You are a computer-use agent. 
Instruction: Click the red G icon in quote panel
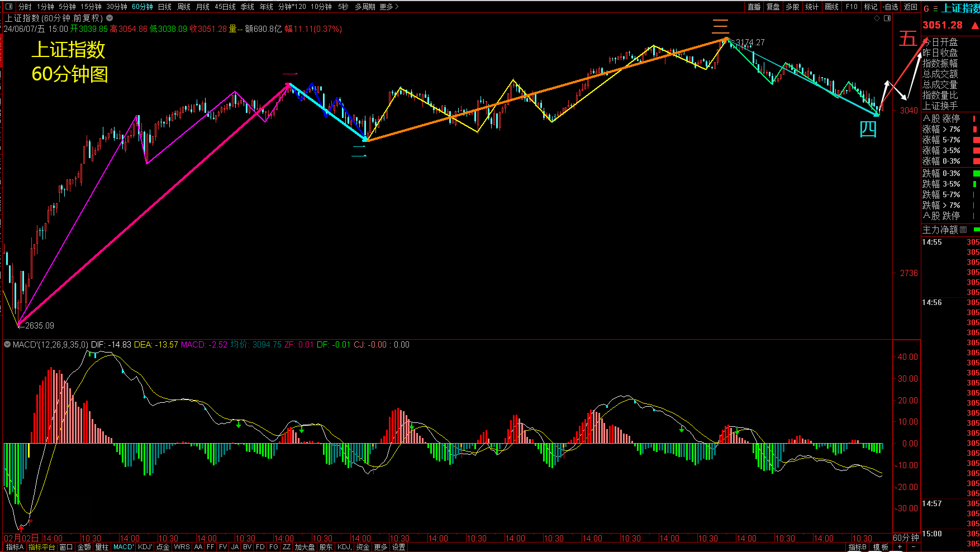pyautogui.click(x=926, y=8)
